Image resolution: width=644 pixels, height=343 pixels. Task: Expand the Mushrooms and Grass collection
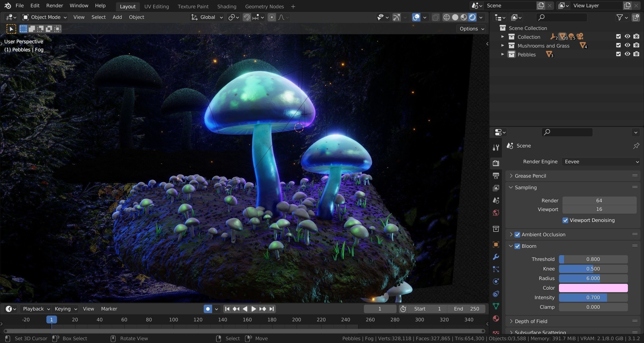502,46
